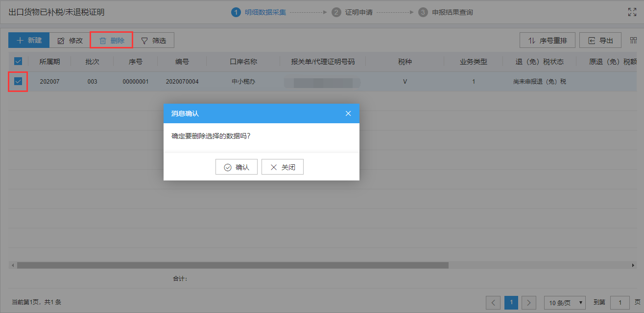Click the 到第 page number input
Image resolution: width=644 pixels, height=313 pixels.
[x=620, y=303]
